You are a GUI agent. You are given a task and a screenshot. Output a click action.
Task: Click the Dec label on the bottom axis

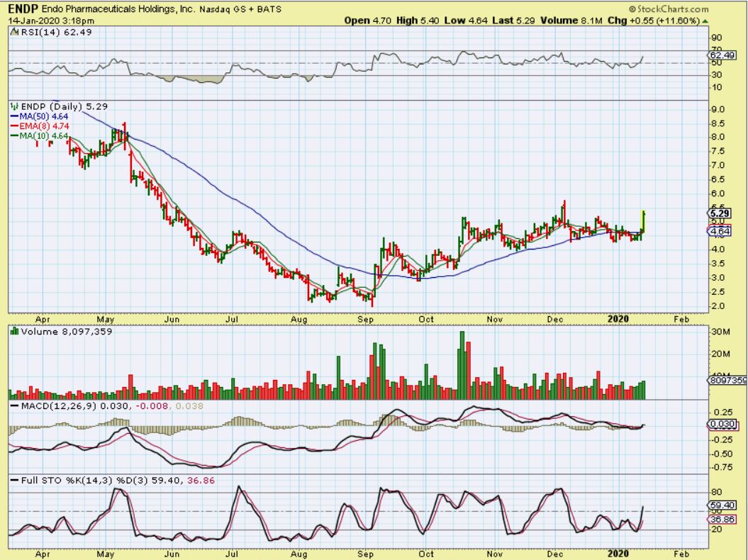pos(555,554)
